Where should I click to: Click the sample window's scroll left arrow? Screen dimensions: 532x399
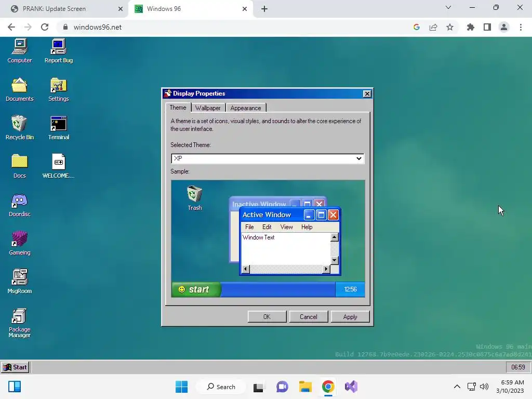click(245, 269)
